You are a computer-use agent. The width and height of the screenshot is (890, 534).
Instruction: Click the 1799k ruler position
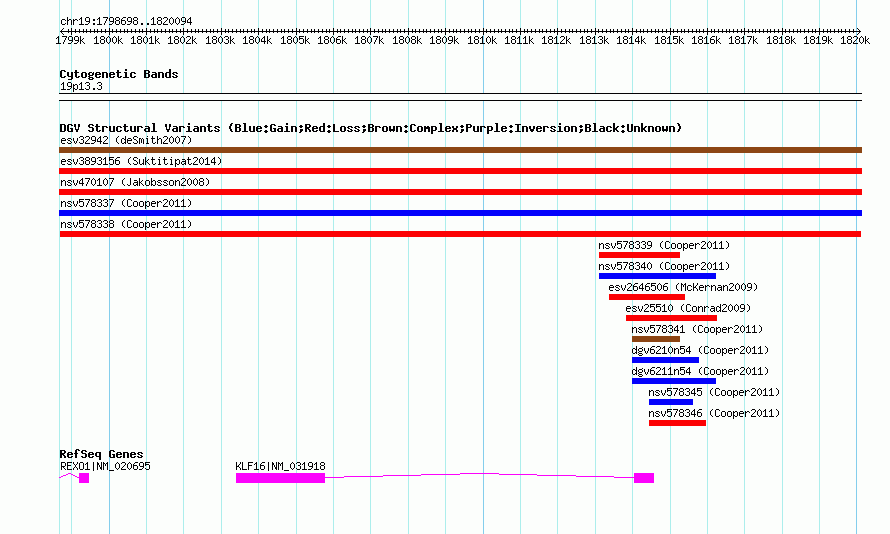pos(70,40)
